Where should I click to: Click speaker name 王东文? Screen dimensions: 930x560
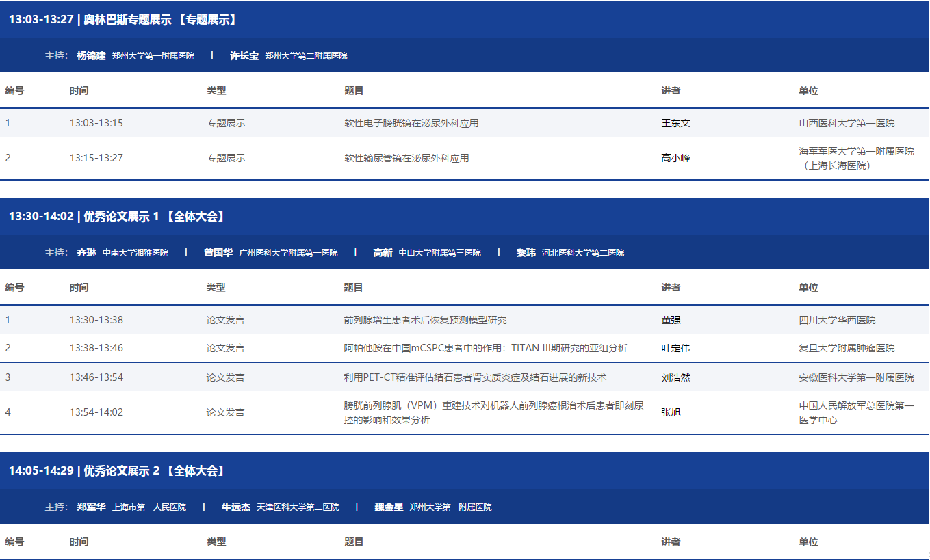pos(675,124)
